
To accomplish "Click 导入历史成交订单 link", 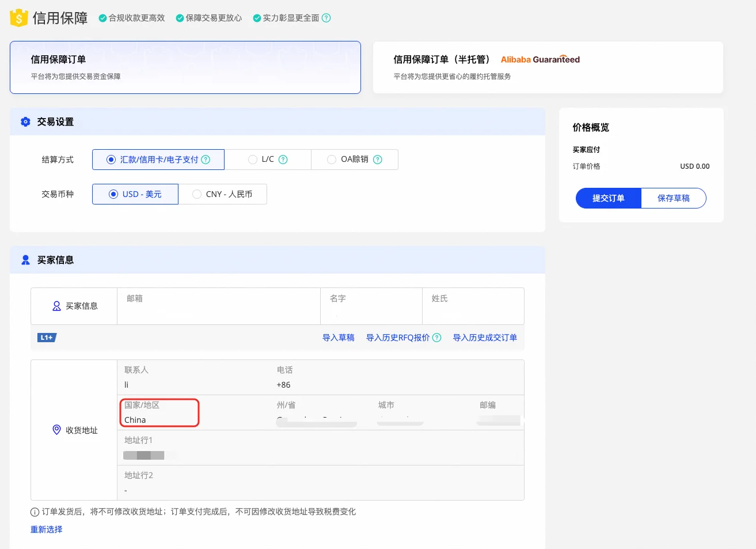I will [485, 338].
